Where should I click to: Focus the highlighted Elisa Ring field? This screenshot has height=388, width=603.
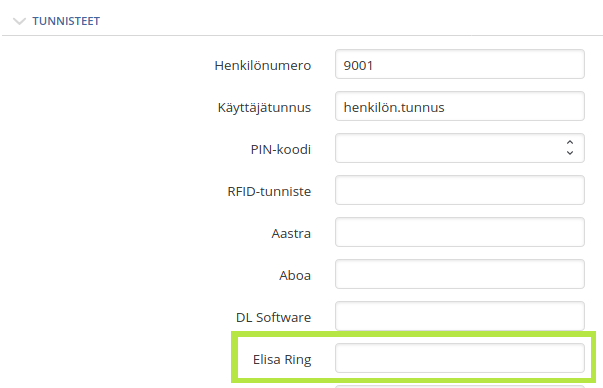[x=460, y=358]
